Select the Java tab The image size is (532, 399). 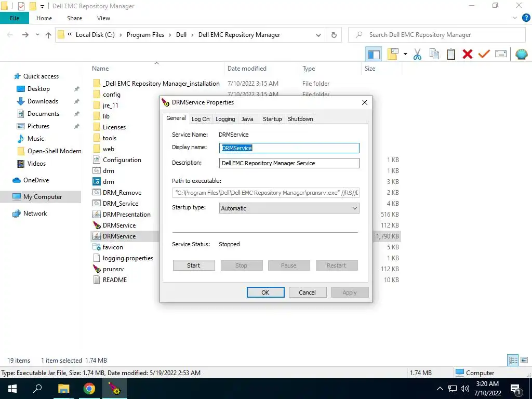point(247,119)
